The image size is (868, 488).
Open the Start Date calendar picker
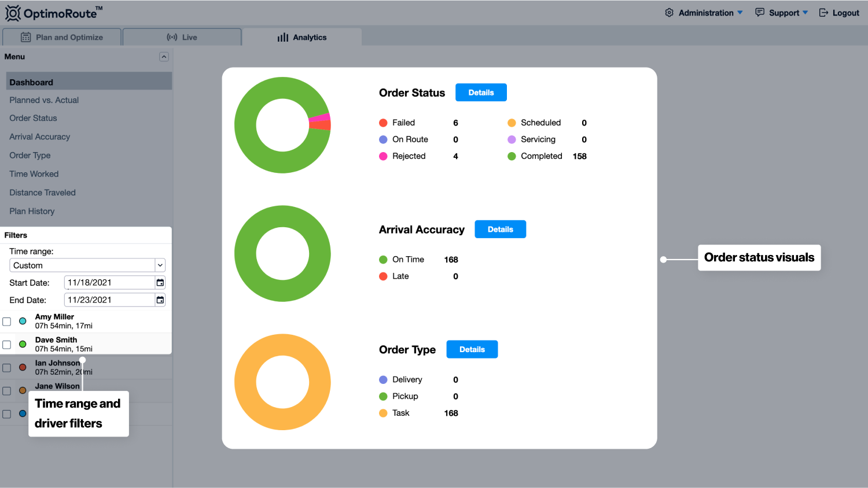tap(160, 283)
